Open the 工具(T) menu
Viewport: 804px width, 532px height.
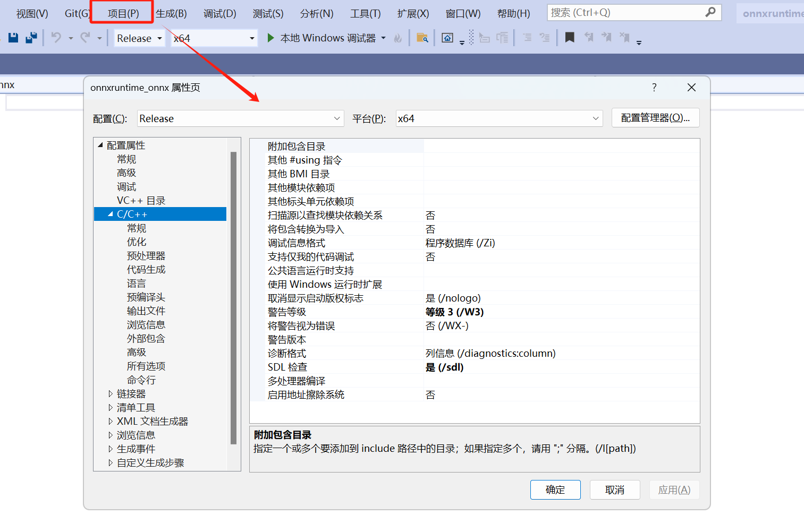point(366,13)
